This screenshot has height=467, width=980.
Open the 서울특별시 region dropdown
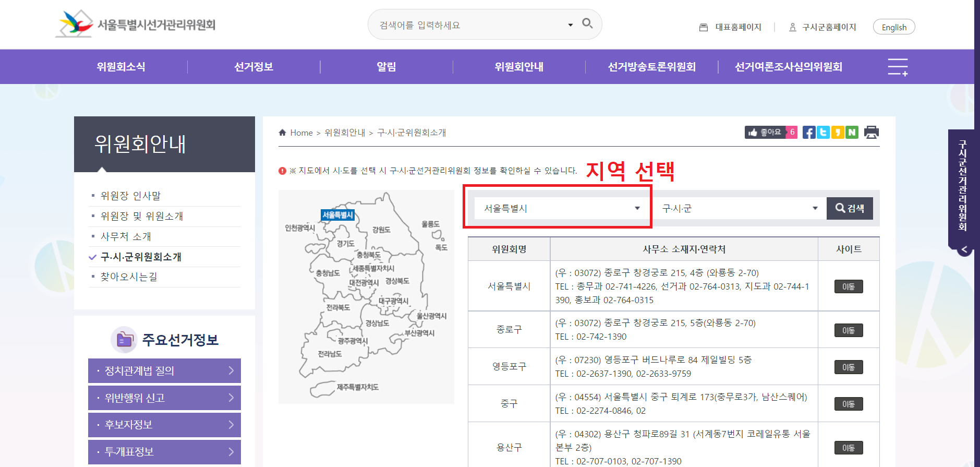(x=562, y=208)
